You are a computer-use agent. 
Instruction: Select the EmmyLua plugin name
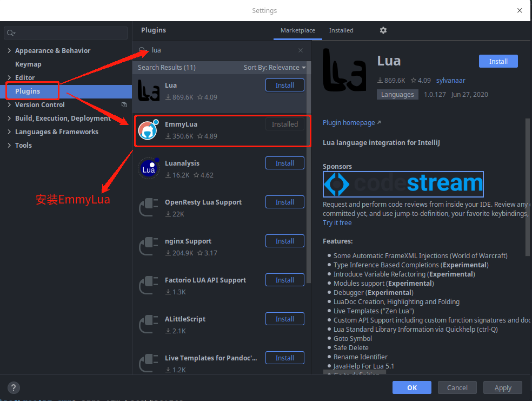181,124
